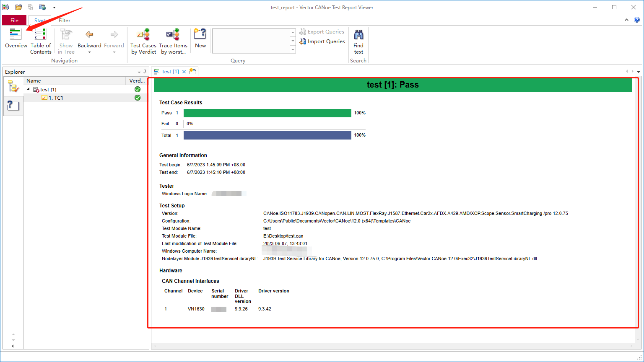Click the 'test [1]: Pass' green header banner

tap(393, 85)
